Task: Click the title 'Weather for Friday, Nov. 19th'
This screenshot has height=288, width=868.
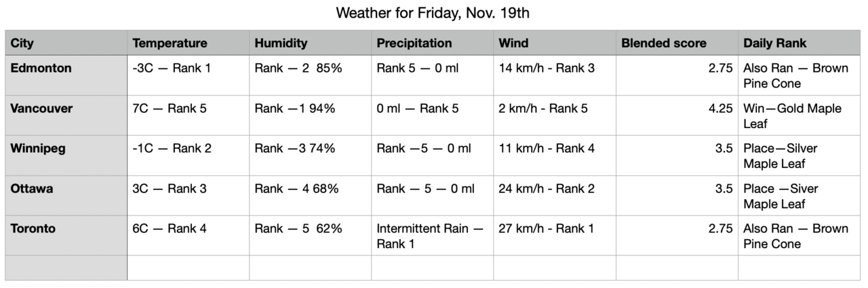Action: (x=433, y=13)
